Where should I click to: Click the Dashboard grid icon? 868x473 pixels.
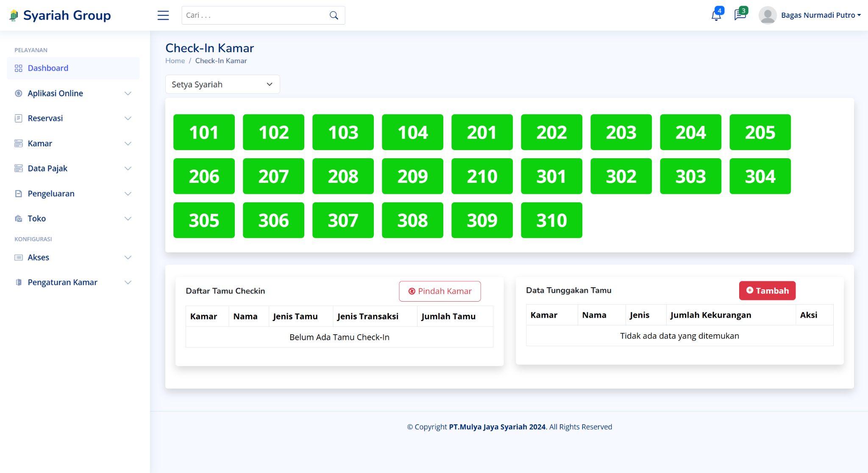click(18, 68)
